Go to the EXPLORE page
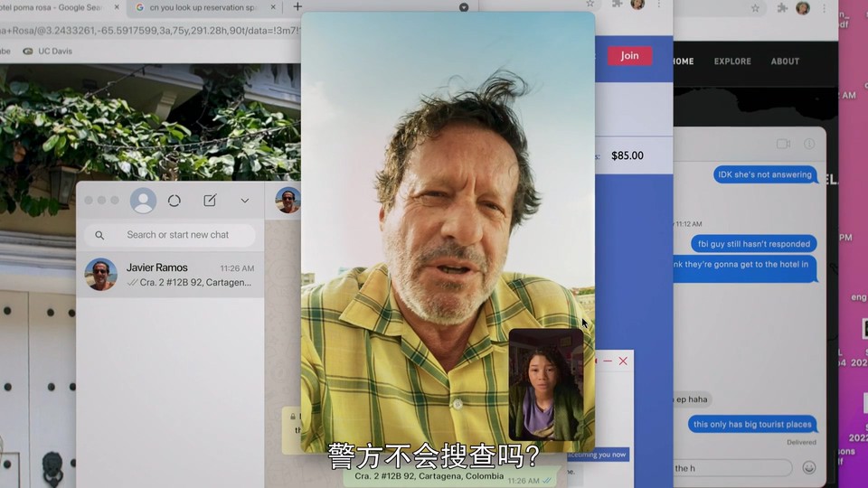The height and width of the screenshot is (488, 868). click(x=732, y=61)
